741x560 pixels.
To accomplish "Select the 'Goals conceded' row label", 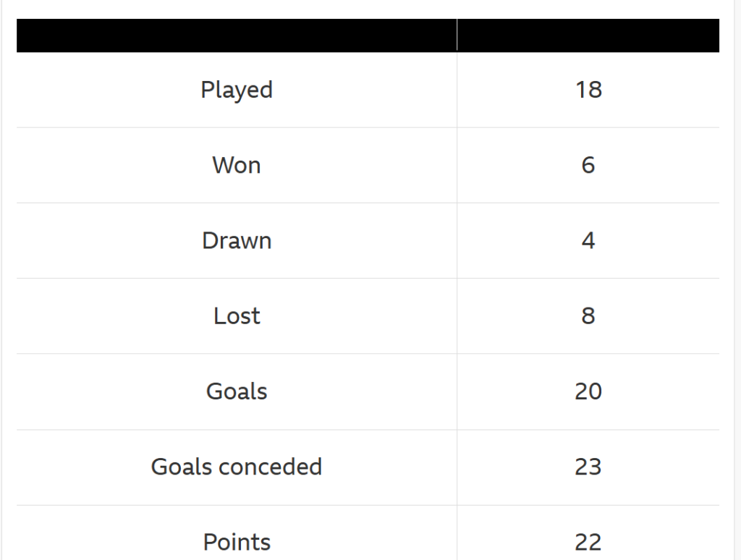I will (237, 467).
